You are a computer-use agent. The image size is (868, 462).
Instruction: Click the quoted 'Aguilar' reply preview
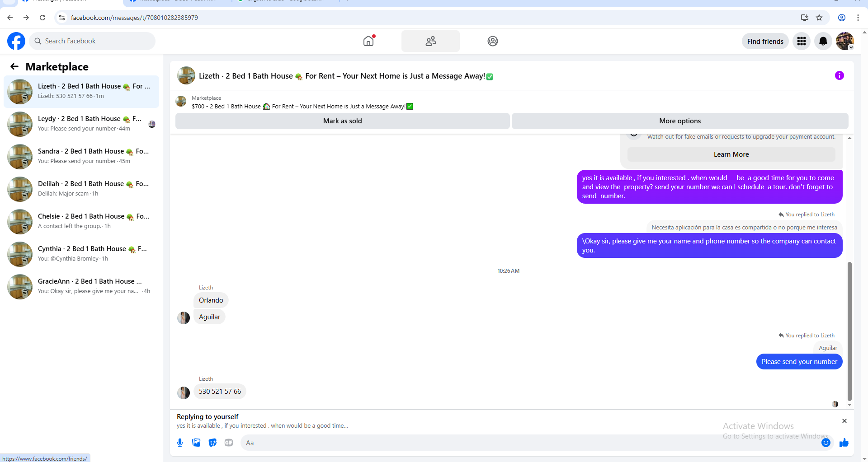(x=828, y=348)
